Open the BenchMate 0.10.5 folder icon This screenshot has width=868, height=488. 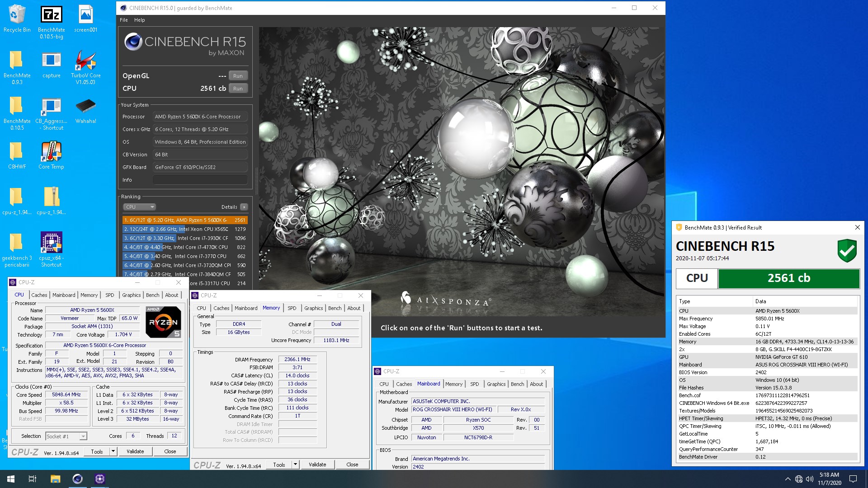click(17, 113)
